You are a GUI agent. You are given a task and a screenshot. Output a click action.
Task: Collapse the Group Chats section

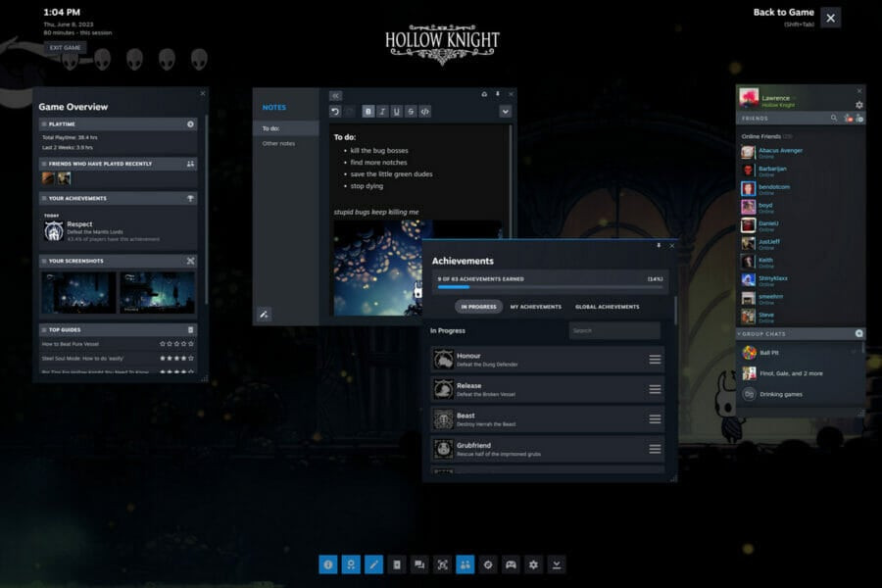click(x=739, y=333)
